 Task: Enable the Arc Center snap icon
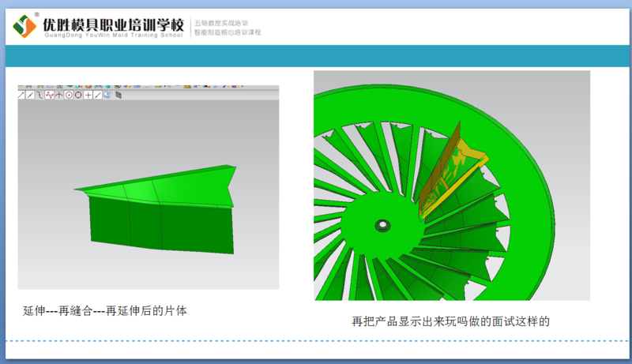[x=69, y=95]
